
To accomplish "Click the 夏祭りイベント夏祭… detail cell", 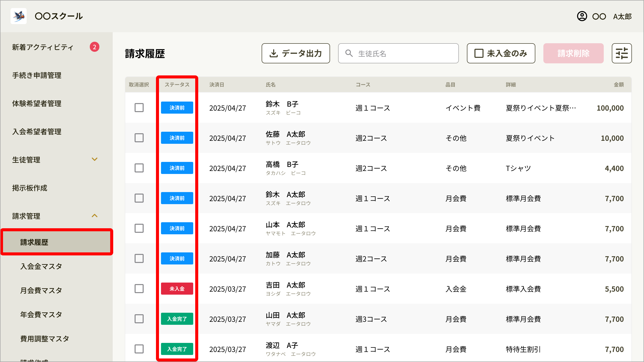I will click(541, 108).
